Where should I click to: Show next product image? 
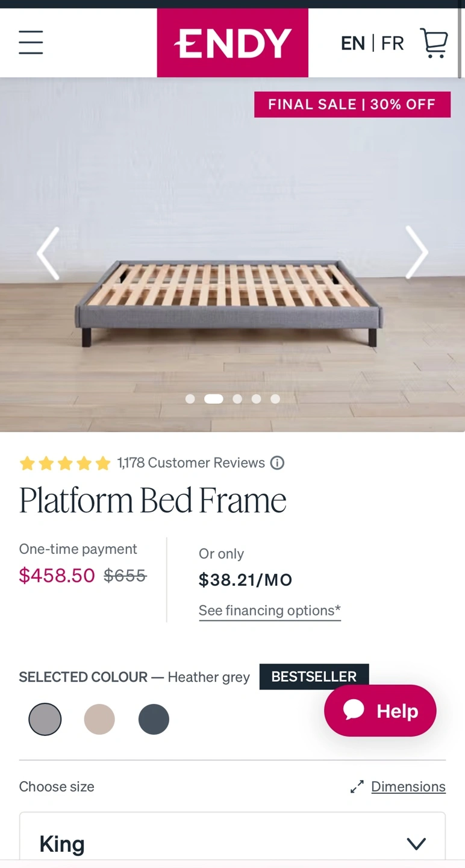click(x=416, y=253)
